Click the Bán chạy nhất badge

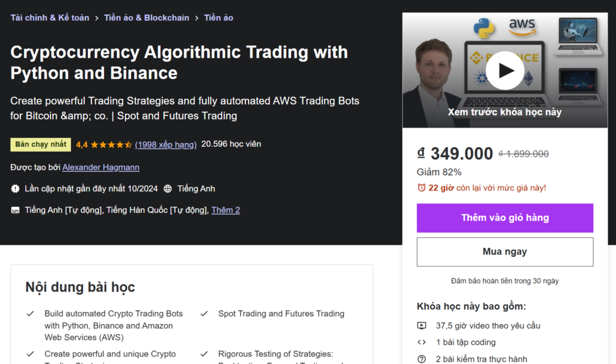[40, 144]
